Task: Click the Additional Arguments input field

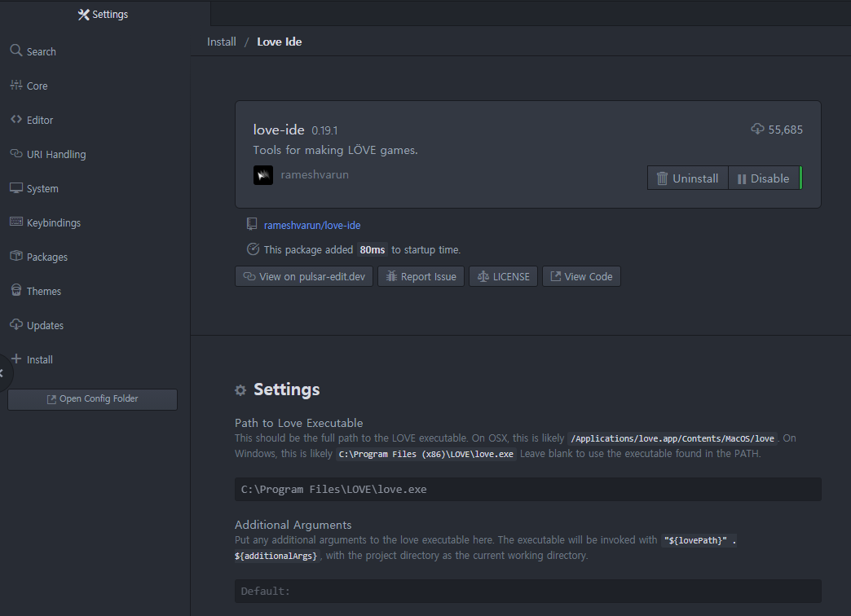Action: click(x=527, y=591)
